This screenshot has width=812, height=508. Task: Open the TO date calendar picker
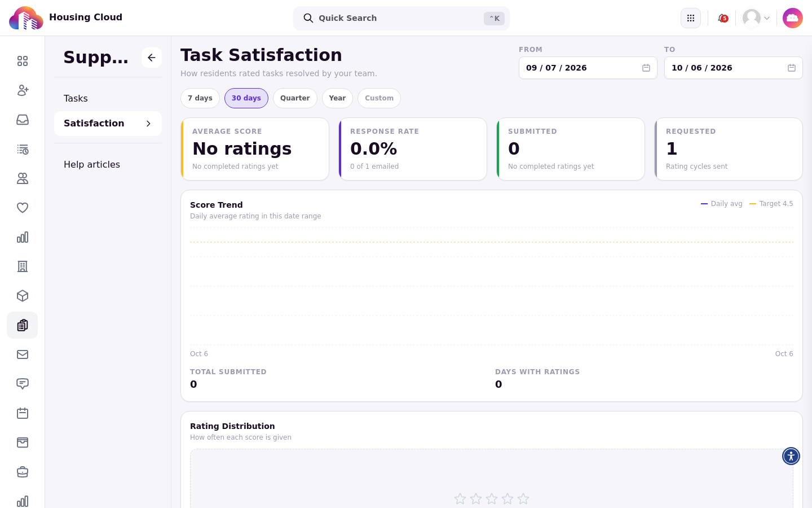point(792,68)
